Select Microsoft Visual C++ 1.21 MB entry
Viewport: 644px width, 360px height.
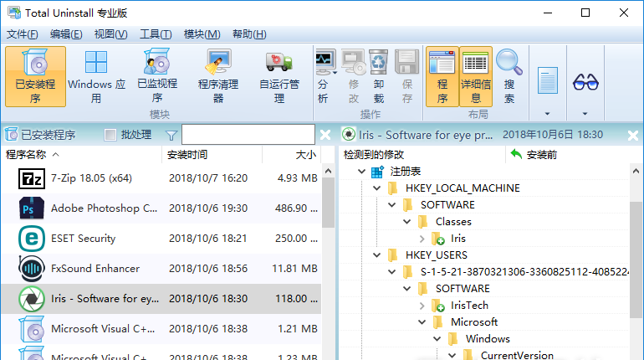[x=161, y=329]
